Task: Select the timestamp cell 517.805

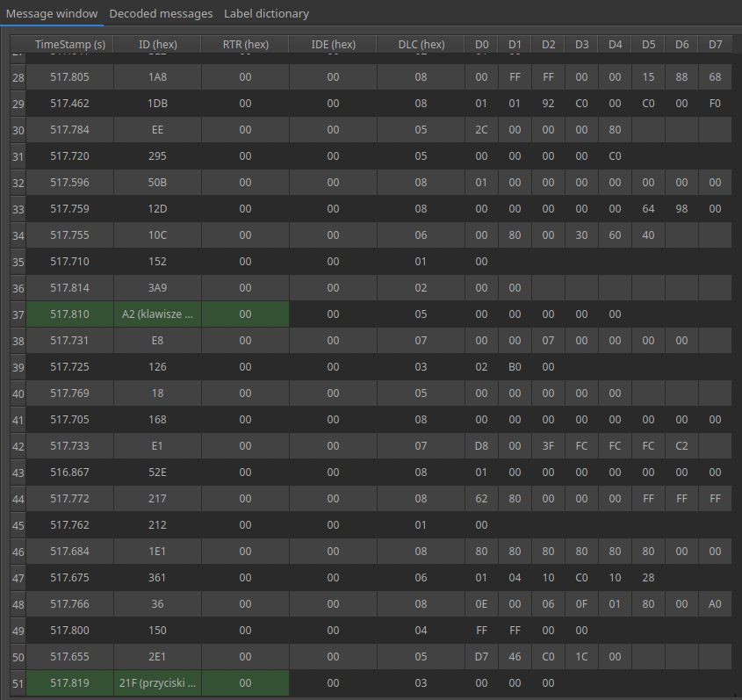Action: 69,77
